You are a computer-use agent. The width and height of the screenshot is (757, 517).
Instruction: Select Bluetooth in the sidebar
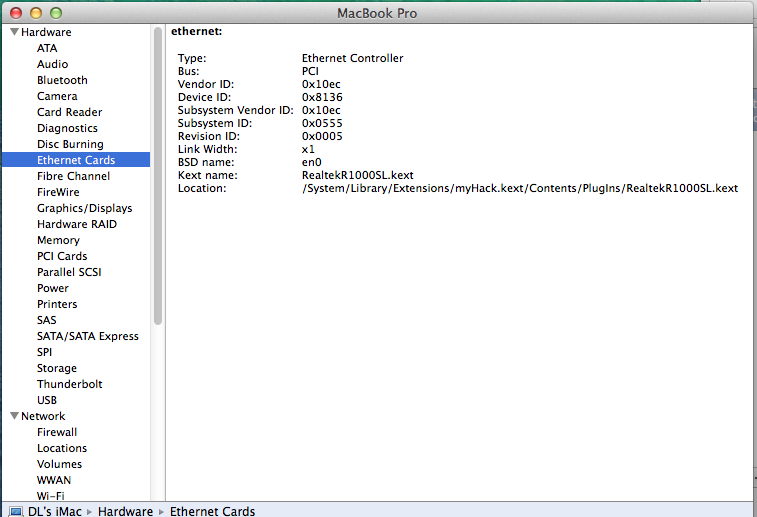(62, 80)
